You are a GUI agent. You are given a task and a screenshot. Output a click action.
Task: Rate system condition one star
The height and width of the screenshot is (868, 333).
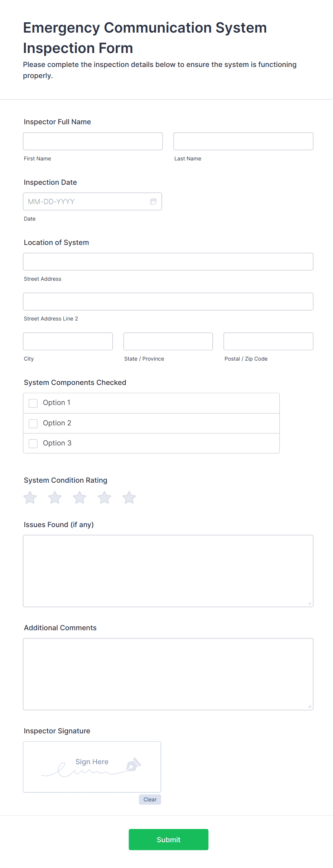[30, 497]
